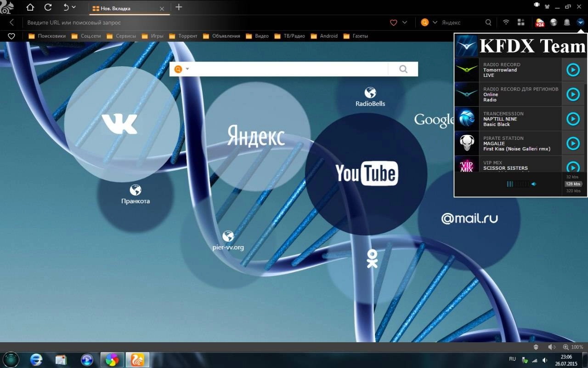Open the Газеты bookmark folder
Screen dimensions: 588x368
click(356, 36)
